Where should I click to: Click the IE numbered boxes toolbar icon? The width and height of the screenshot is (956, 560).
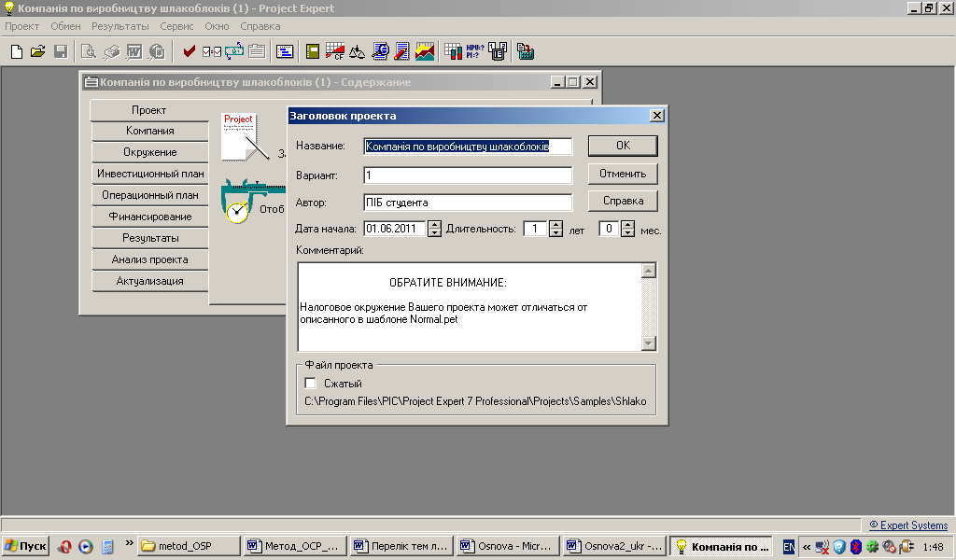(498, 51)
